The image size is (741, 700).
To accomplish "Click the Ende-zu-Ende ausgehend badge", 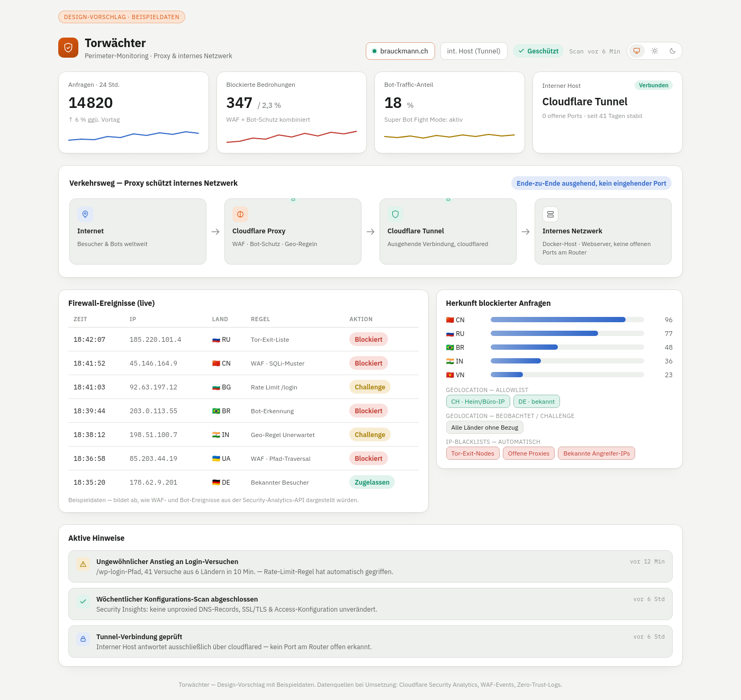I will click(x=591, y=183).
